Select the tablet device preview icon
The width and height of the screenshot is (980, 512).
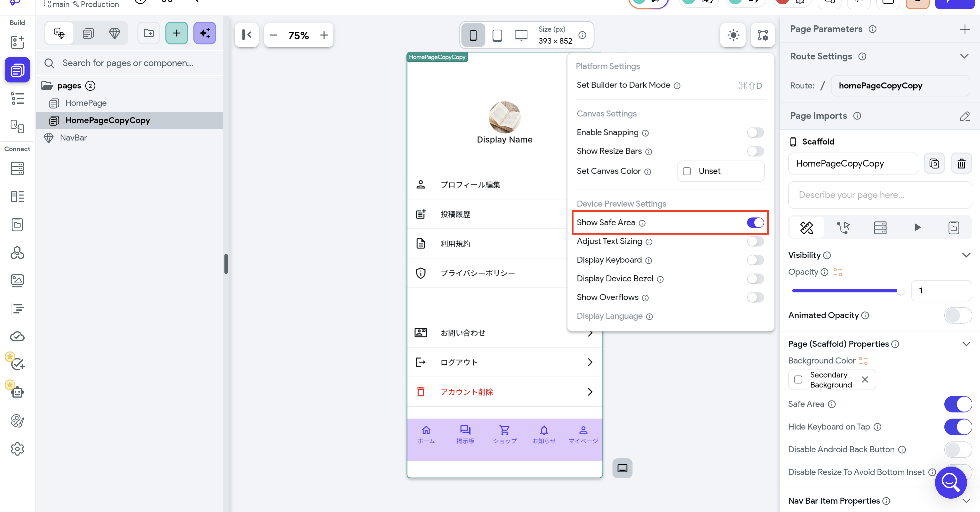pyautogui.click(x=497, y=35)
